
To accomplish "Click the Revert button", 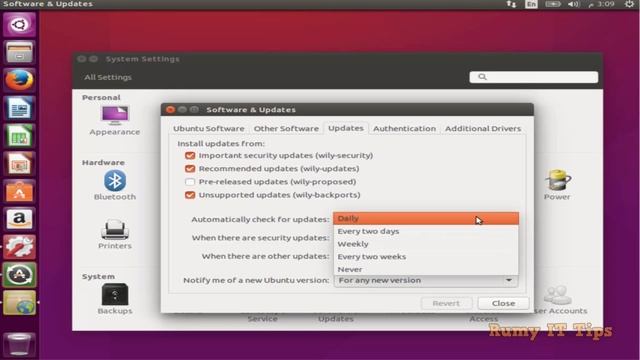I will click(x=446, y=303).
